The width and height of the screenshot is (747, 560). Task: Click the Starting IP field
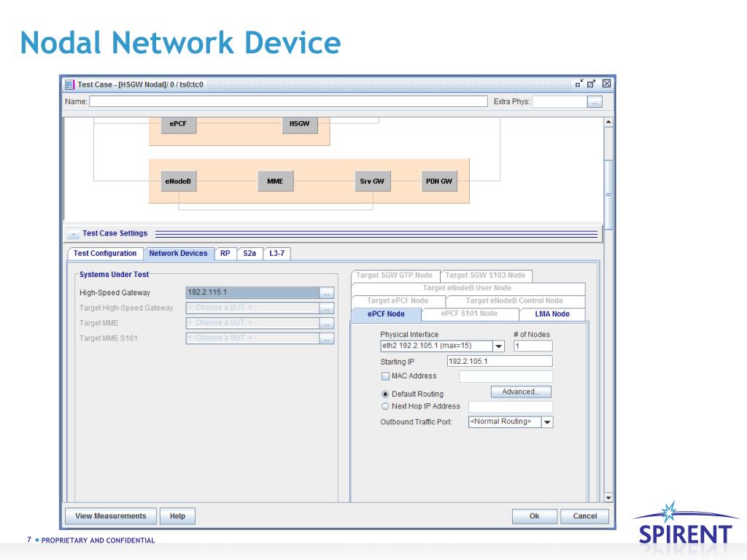pyautogui.click(x=500, y=362)
